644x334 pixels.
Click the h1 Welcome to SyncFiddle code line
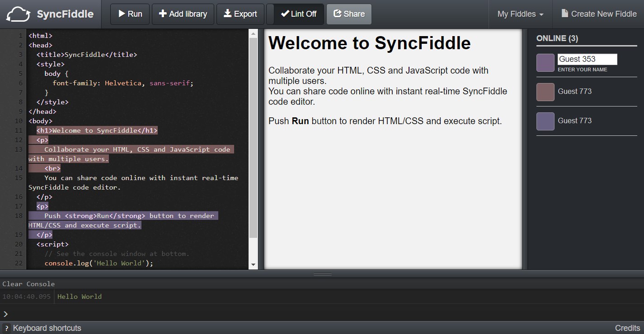97,130
